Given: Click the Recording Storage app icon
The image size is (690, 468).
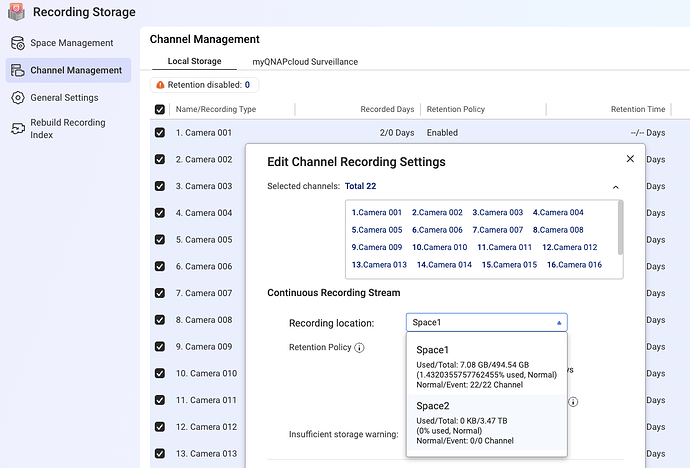Looking at the screenshot, I should tap(14, 11).
